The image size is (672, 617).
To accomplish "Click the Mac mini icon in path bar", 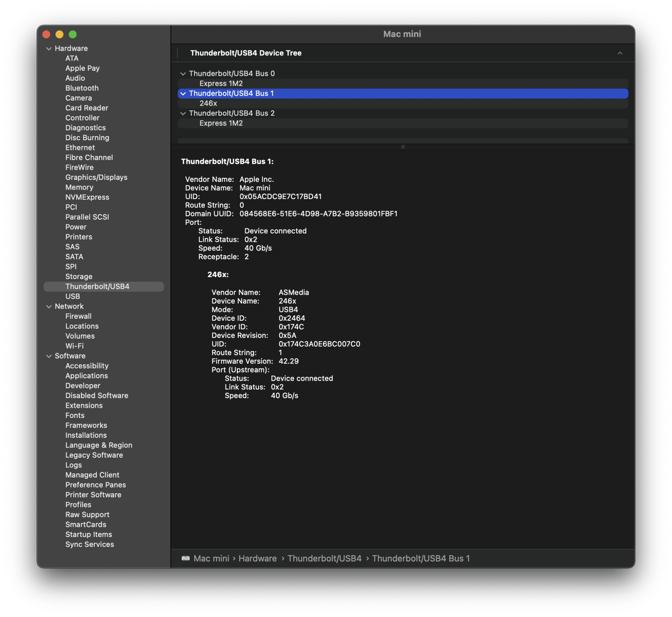I will (x=186, y=558).
